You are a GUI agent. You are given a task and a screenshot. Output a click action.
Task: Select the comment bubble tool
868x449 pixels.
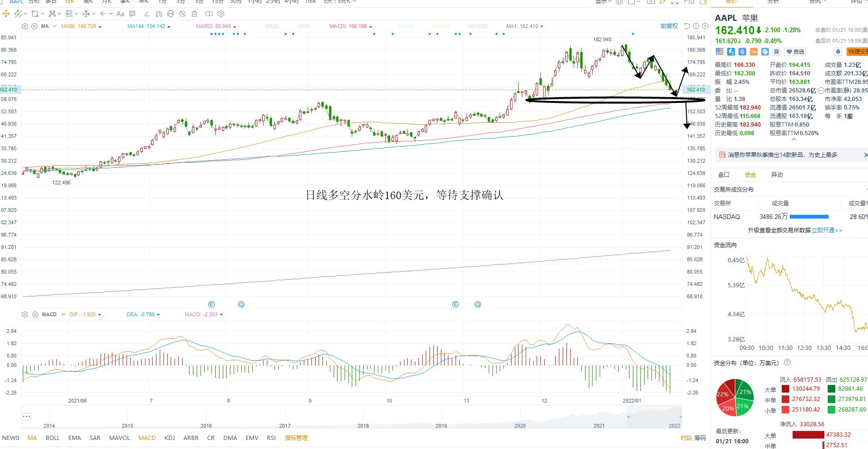[132, 14]
